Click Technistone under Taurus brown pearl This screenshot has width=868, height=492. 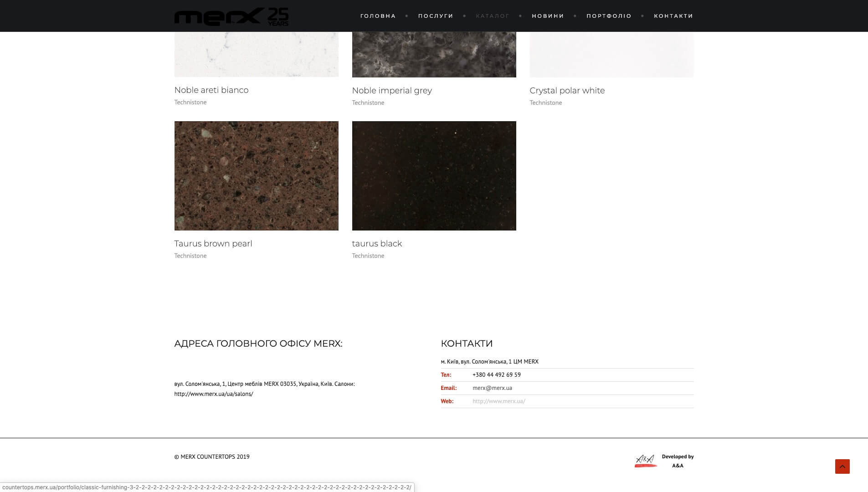tap(190, 256)
